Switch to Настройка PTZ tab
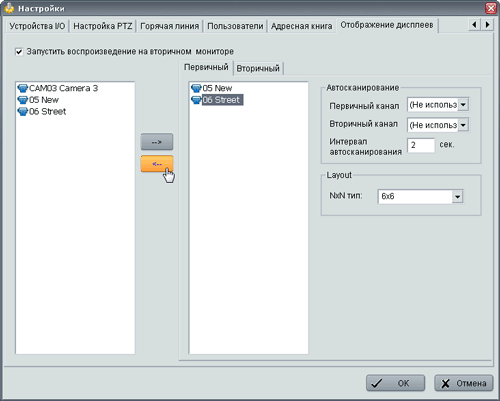The image size is (500, 401). [x=103, y=26]
